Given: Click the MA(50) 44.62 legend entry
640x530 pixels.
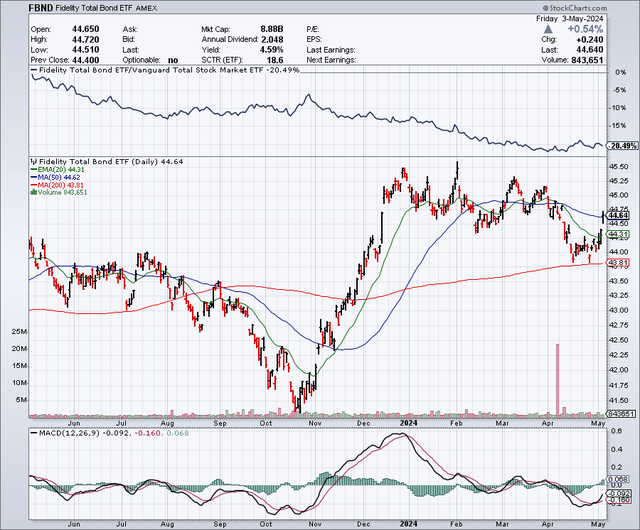Looking at the screenshot, I should (x=55, y=177).
